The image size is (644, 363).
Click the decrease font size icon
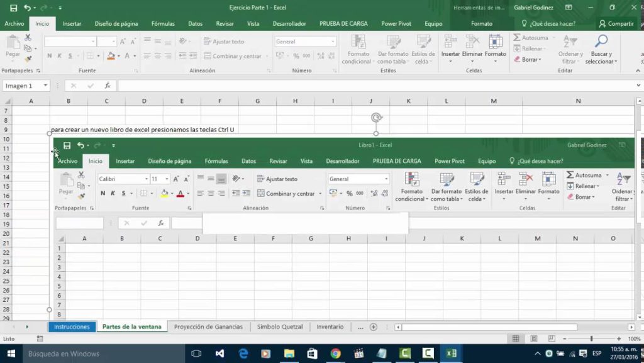pyautogui.click(x=133, y=42)
